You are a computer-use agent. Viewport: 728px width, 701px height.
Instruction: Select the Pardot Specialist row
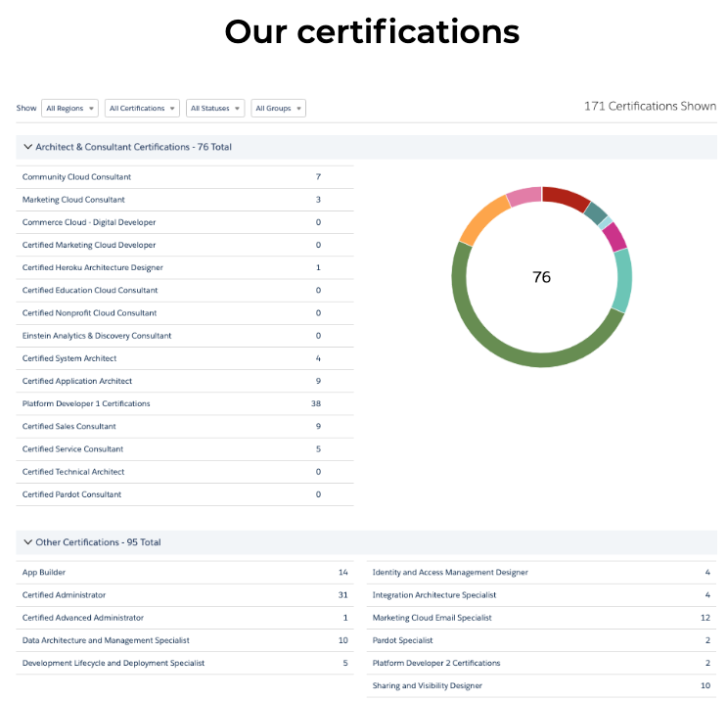click(541, 640)
